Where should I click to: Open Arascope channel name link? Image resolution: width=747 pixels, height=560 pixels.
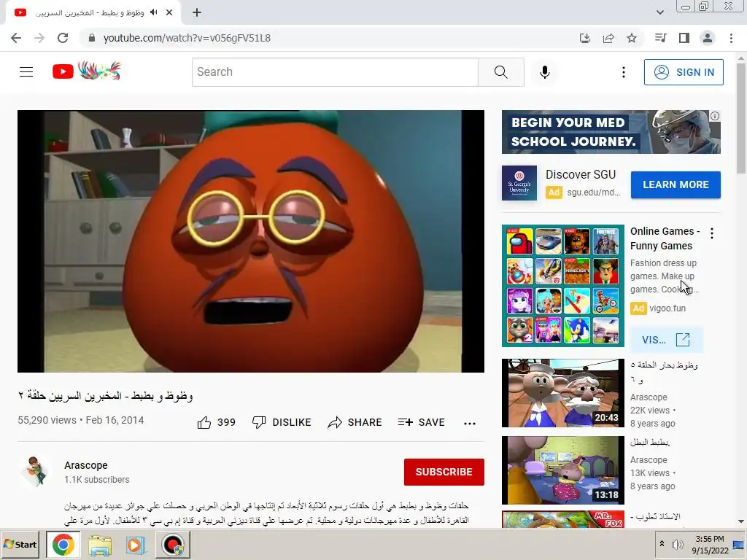pyautogui.click(x=86, y=465)
